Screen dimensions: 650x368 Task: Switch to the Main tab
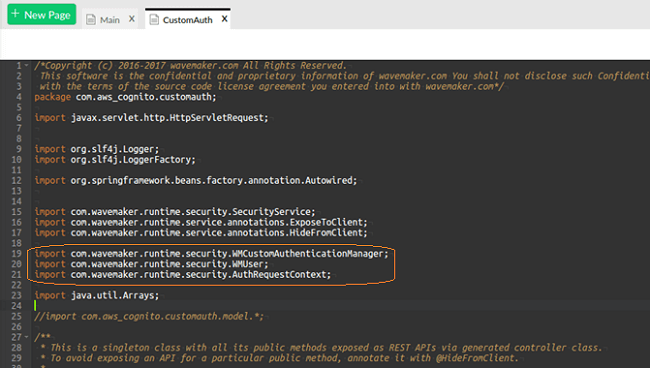[x=109, y=19]
